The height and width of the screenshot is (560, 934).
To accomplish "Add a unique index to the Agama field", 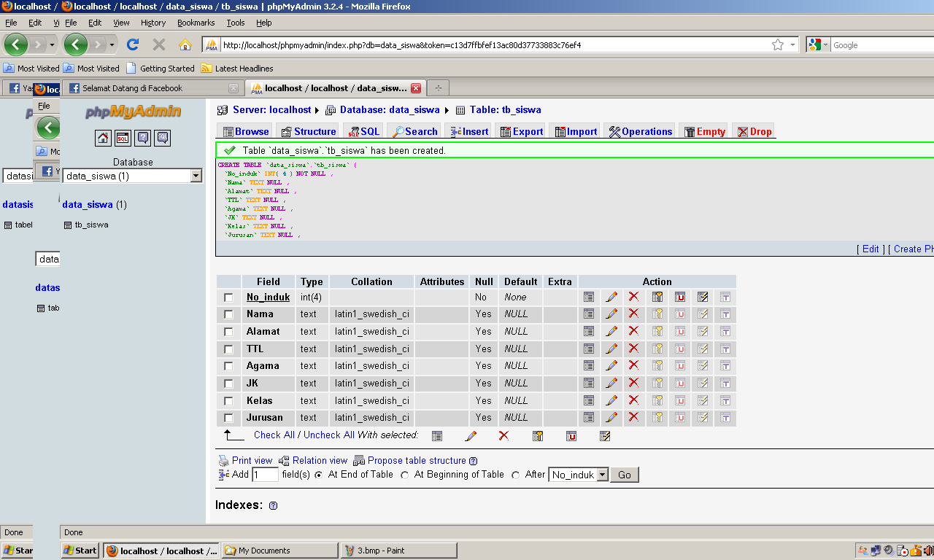I will tap(679, 365).
